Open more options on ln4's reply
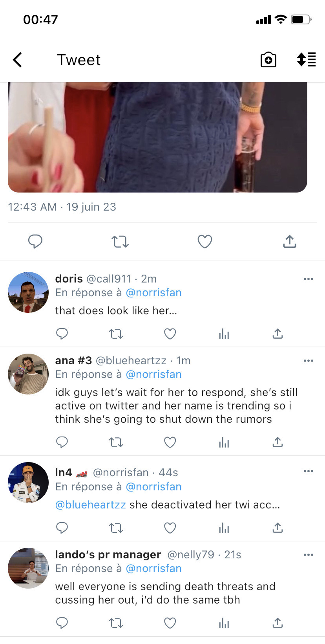 click(309, 471)
